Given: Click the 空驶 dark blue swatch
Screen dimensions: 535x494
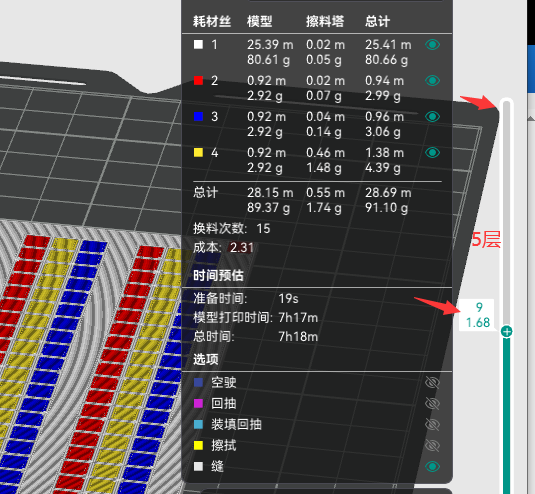Looking at the screenshot, I should pyautogui.click(x=198, y=382).
